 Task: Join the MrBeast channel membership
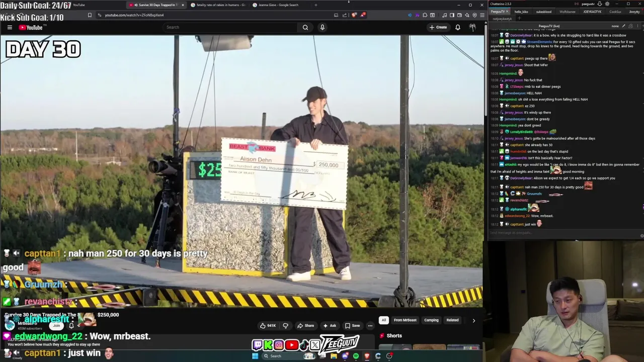pos(56,325)
